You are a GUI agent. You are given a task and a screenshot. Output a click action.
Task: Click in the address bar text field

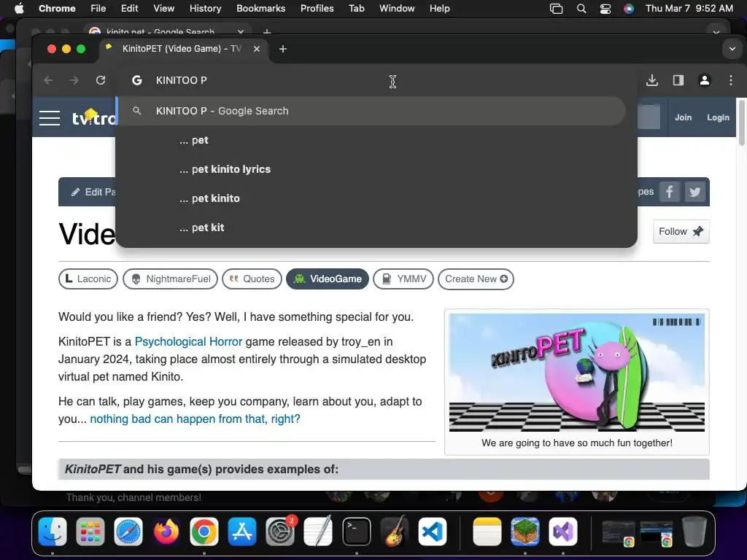[376, 80]
